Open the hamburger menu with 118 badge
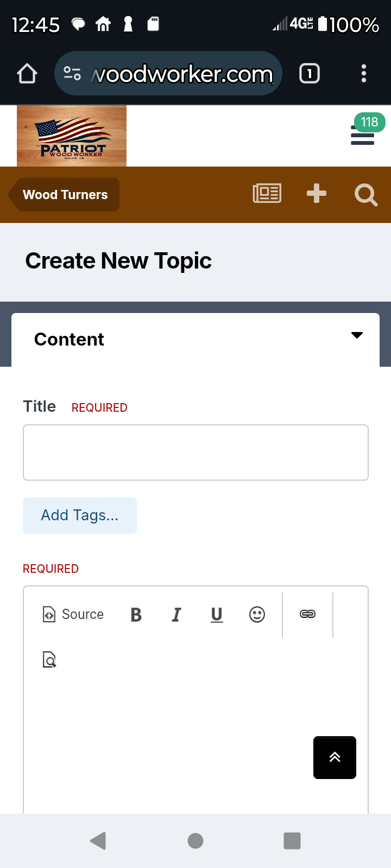The image size is (391, 868). [x=362, y=136]
